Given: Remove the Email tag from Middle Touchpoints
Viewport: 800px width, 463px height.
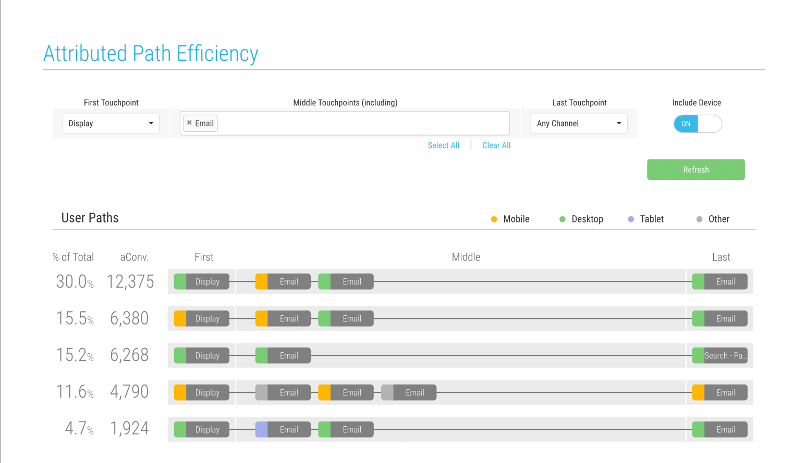Looking at the screenshot, I should 189,124.
